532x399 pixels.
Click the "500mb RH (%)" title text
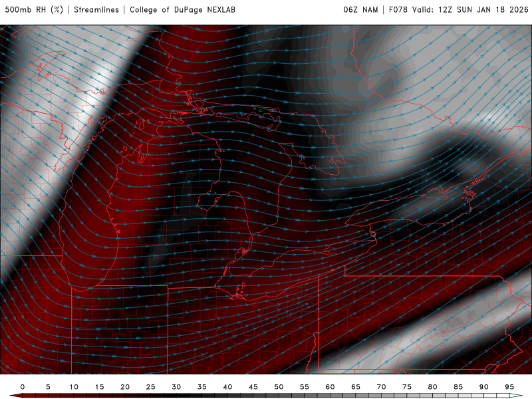[x=34, y=9]
